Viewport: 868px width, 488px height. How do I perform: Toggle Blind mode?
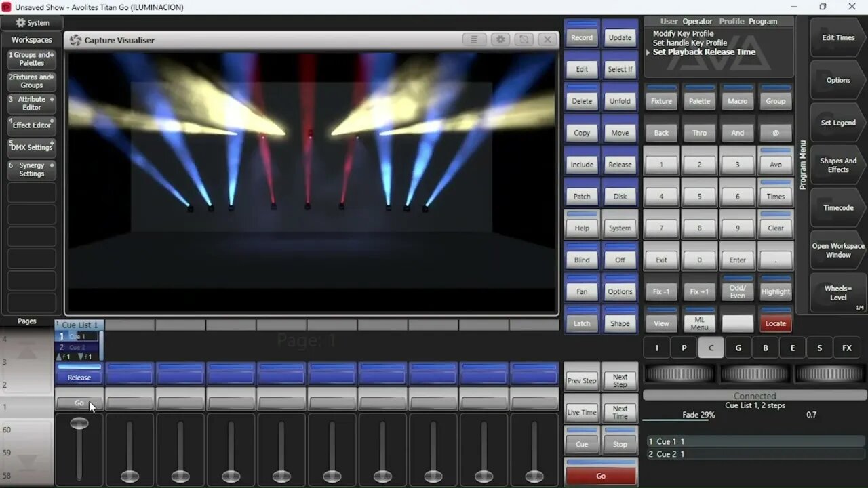coord(582,256)
